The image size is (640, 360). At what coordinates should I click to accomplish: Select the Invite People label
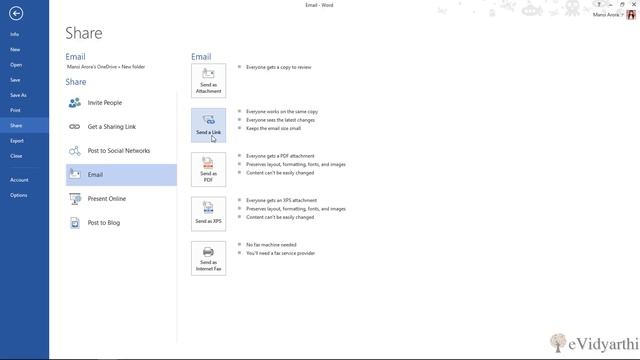(x=105, y=103)
